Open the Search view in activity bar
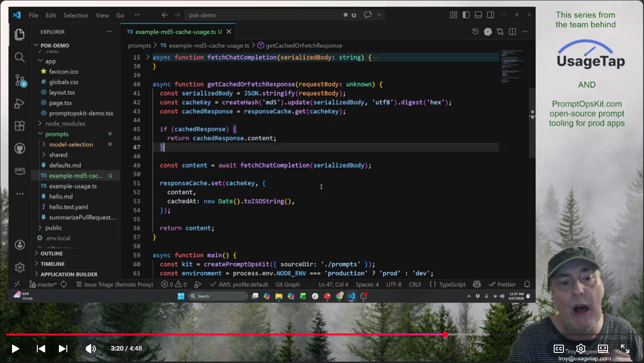This screenshot has width=644, height=363. click(x=19, y=57)
